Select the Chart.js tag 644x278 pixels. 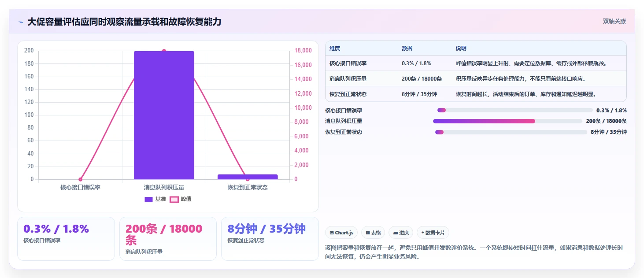341,233
